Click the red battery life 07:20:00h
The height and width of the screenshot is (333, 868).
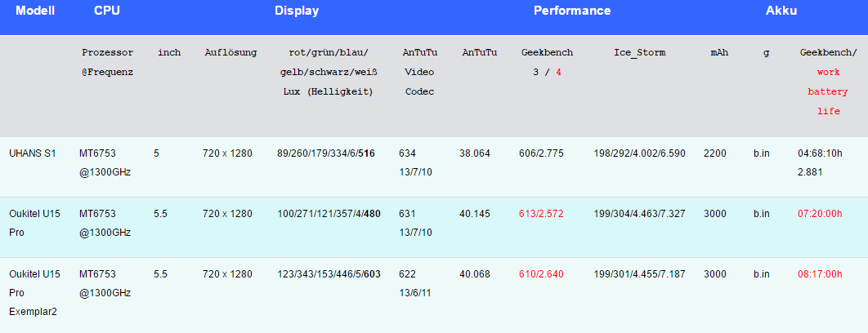[820, 214]
